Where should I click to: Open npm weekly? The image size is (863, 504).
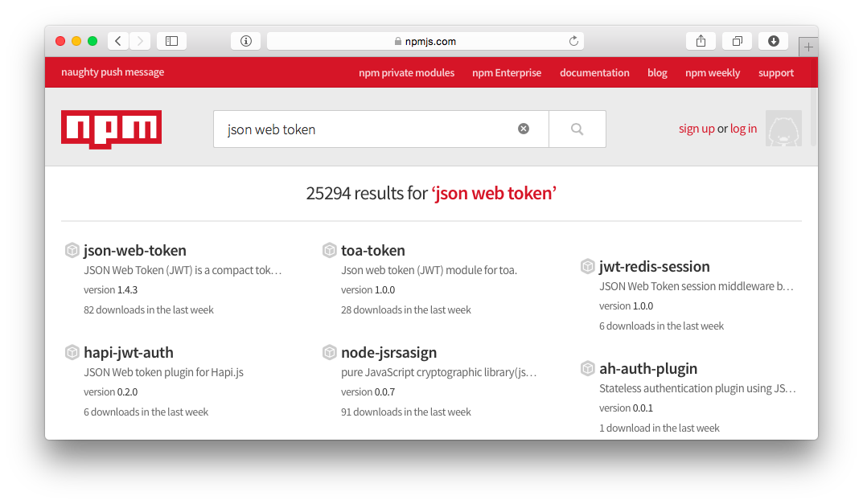(713, 72)
